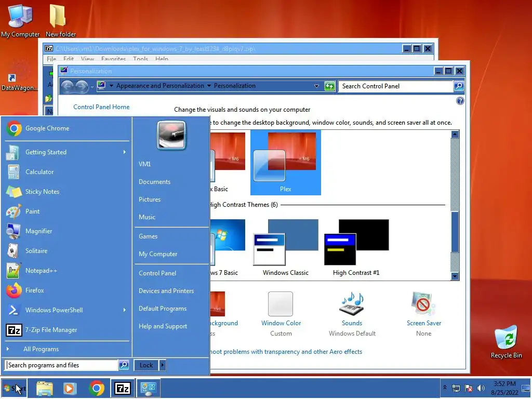Open Control Panel Home link
Image resolution: width=532 pixels, height=399 pixels.
tap(101, 107)
